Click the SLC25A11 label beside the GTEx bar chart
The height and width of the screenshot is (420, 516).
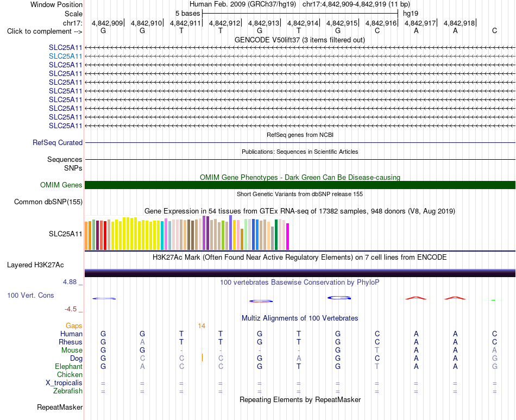(x=65, y=234)
